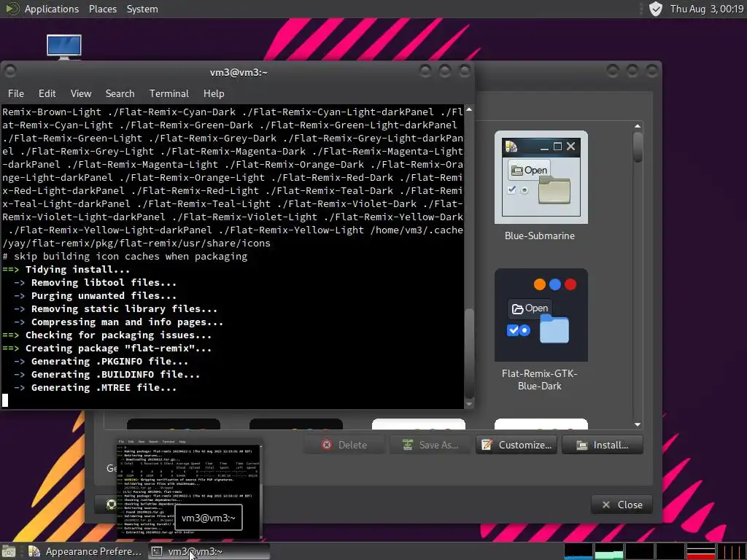Image resolution: width=747 pixels, height=560 pixels.
Task: Click the Blue-Submarine theme label
Action: pyautogui.click(x=540, y=236)
